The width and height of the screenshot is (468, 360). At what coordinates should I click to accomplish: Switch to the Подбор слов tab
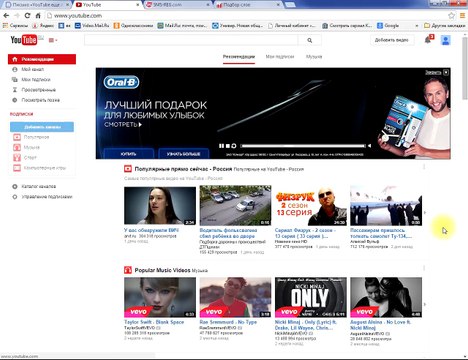click(x=248, y=5)
